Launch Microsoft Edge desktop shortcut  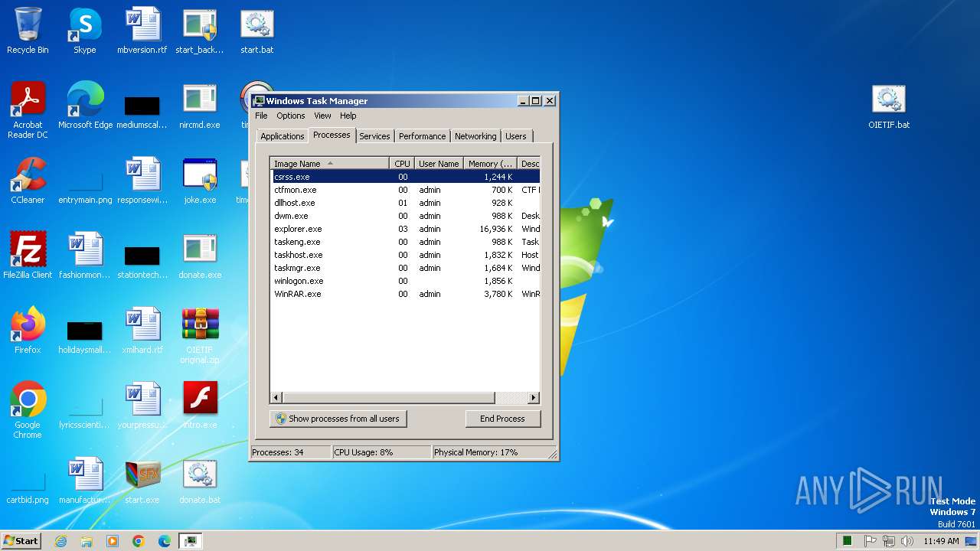coord(85,106)
